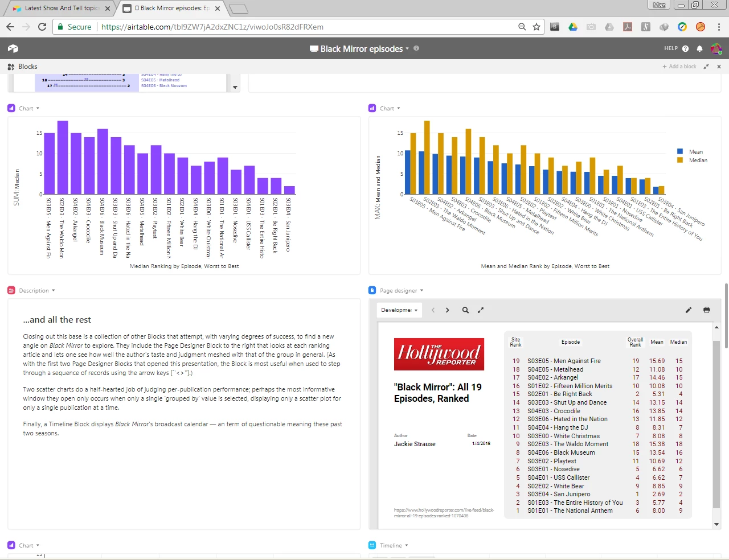Image resolution: width=729 pixels, height=560 pixels.
Task: Click the Description block icon
Action: point(11,290)
